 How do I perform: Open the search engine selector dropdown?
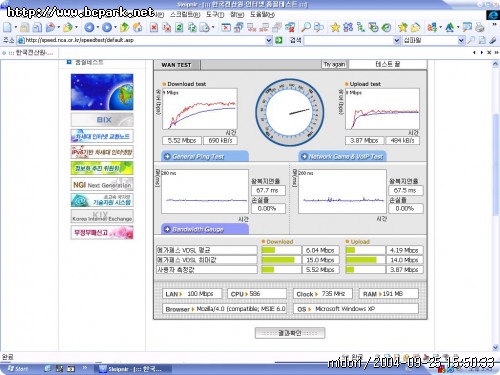coord(461,40)
